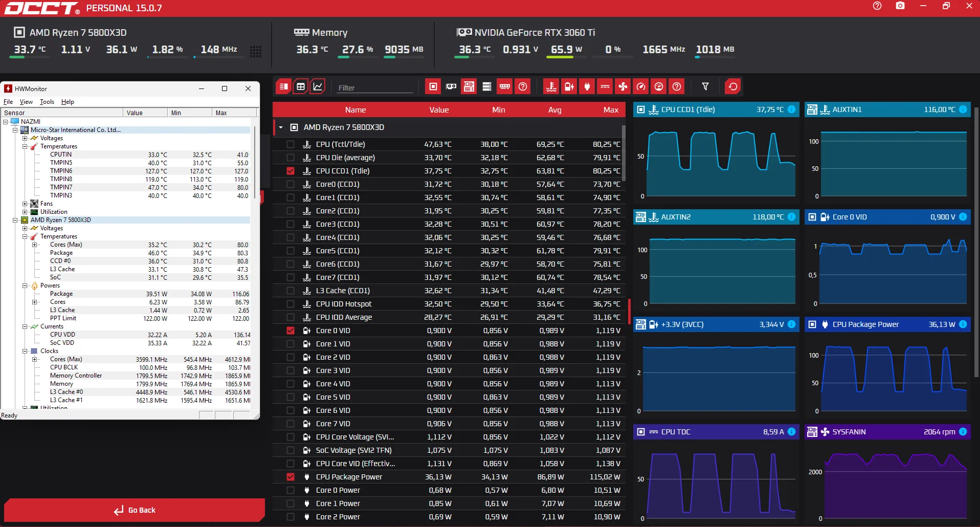Collapse the NAZMI root node in HWMonitor
This screenshot has height=527, width=980.
(6, 122)
